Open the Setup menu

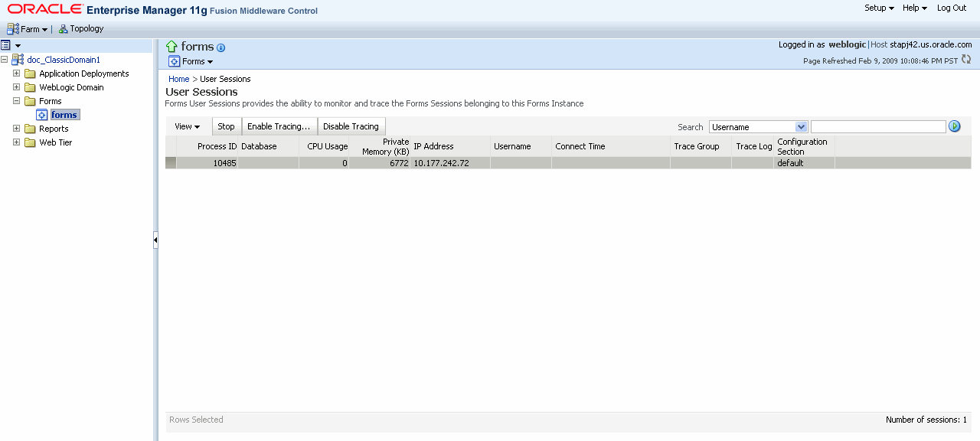click(877, 8)
